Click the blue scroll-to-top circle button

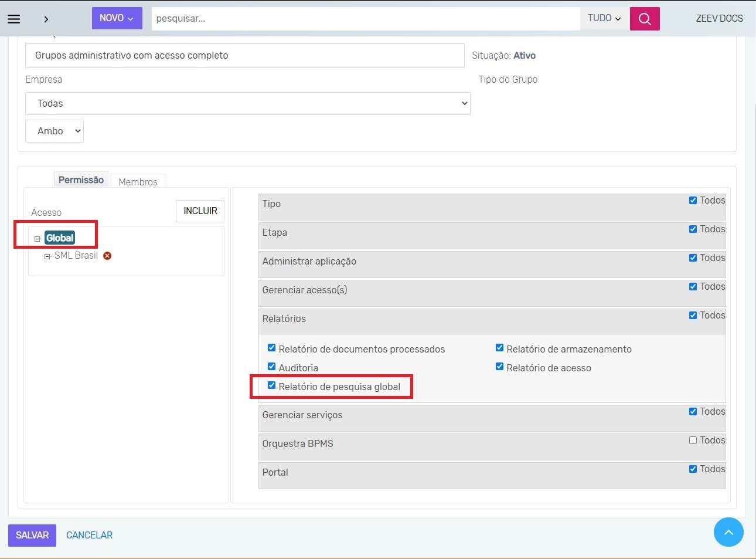pos(728,532)
